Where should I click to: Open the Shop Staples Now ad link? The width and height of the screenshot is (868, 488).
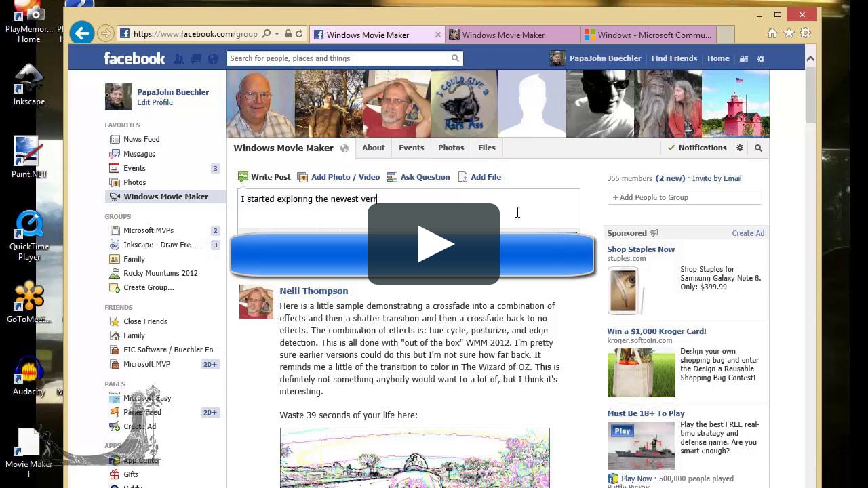click(640, 249)
